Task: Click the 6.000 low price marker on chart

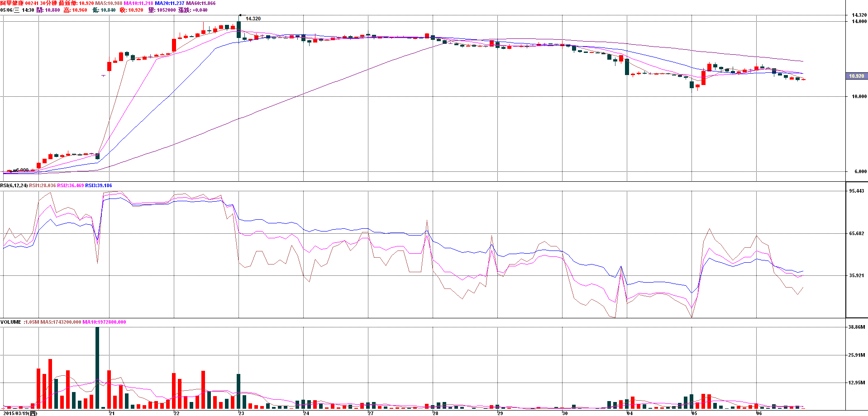Action: tap(22, 170)
